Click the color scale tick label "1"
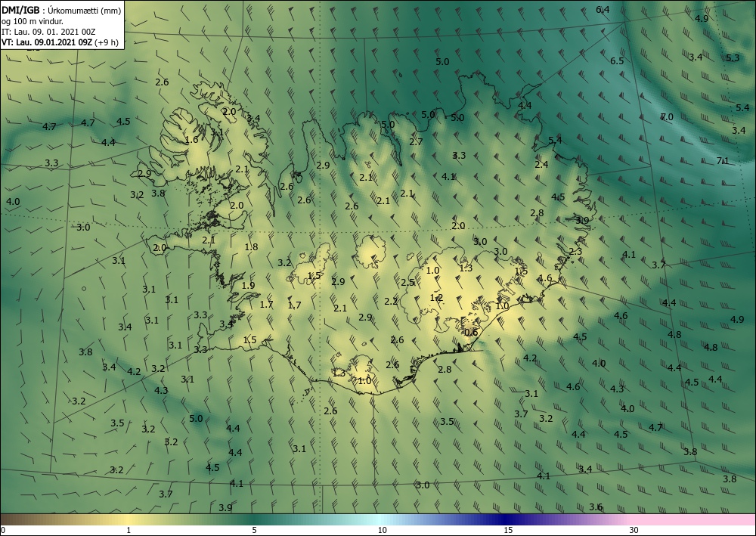The image size is (756, 536). click(x=129, y=530)
